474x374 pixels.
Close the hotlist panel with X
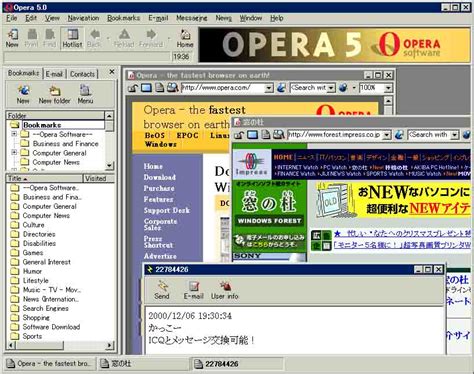(112, 72)
